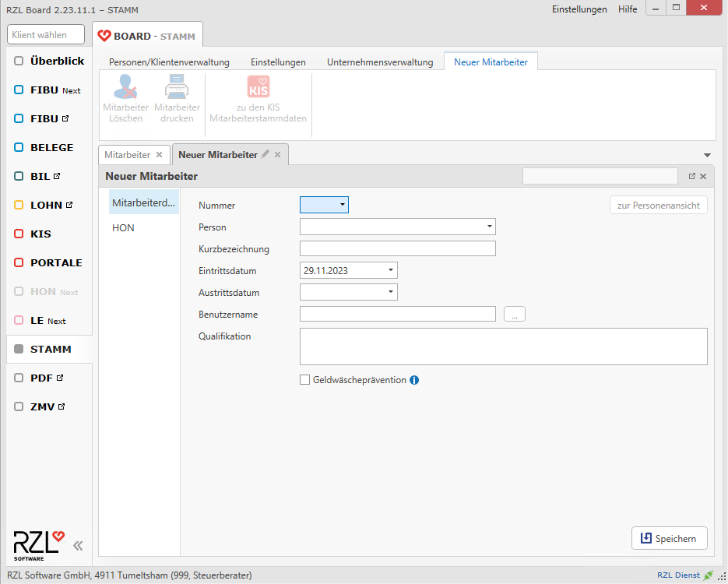This screenshot has height=584, width=728.
Task: Click the RZL Dienst status icon
Action: [x=708, y=575]
